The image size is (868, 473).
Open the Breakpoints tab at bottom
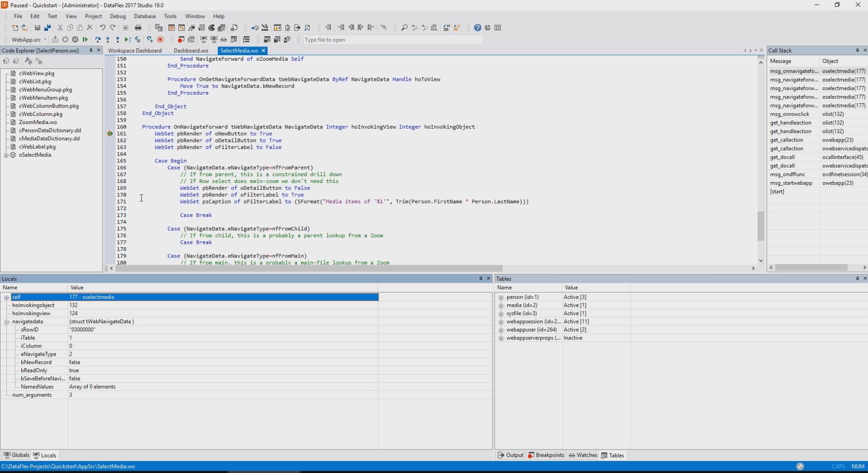546,455
